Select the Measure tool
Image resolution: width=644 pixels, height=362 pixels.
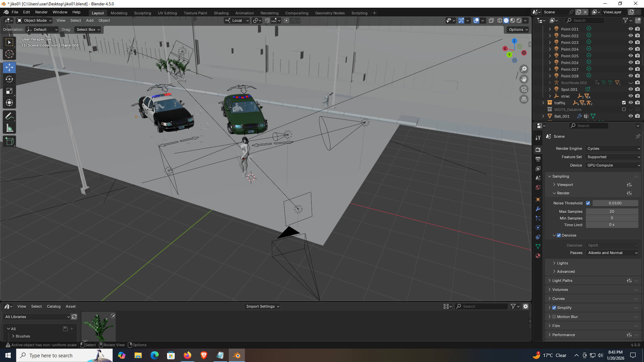click(x=9, y=128)
